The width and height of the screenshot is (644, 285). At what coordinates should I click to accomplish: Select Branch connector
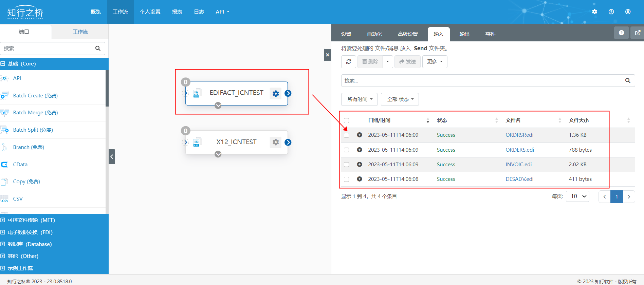[x=53, y=147]
